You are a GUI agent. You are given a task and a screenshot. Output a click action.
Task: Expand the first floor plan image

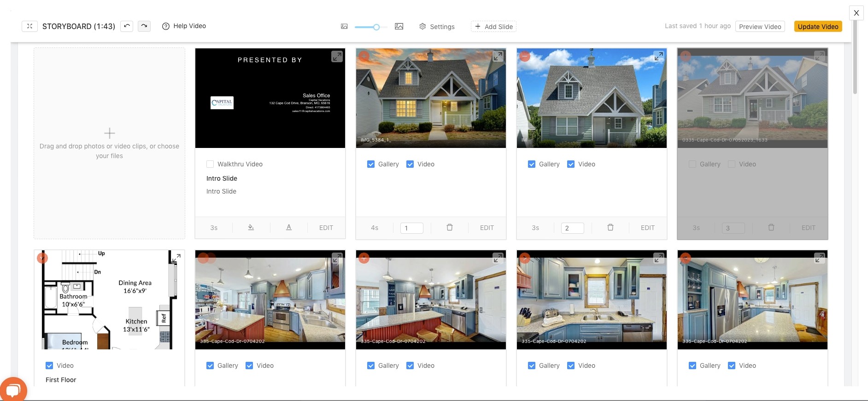pos(176,258)
